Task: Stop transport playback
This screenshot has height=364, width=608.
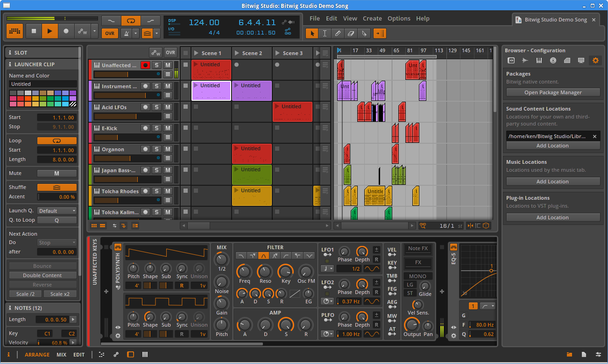Action: pos(34,31)
